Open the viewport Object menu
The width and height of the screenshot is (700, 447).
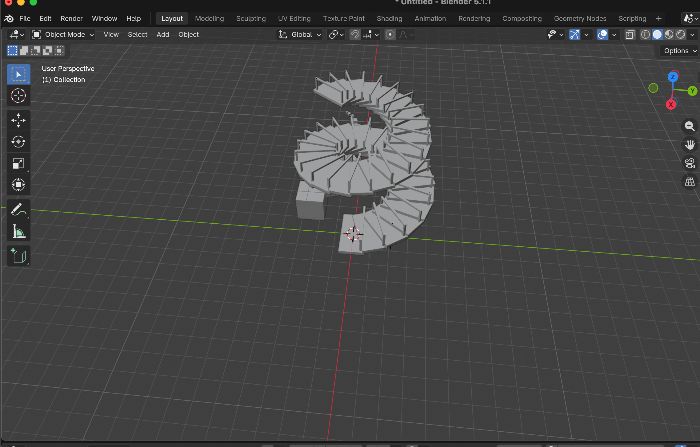click(188, 34)
